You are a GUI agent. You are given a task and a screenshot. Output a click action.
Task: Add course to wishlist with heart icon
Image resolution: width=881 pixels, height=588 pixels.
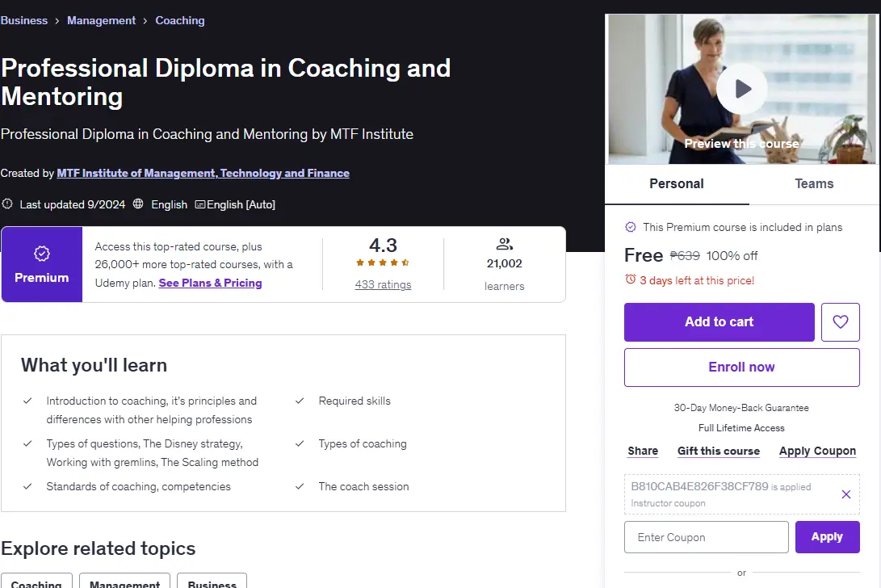pyautogui.click(x=840, y=322)
